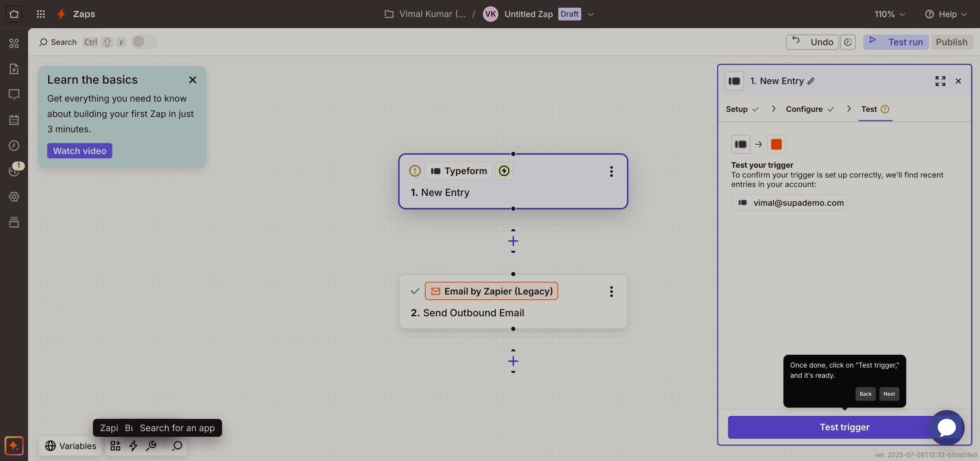Click the Email by Zapier (Legacy) app chip

(491, 291)
